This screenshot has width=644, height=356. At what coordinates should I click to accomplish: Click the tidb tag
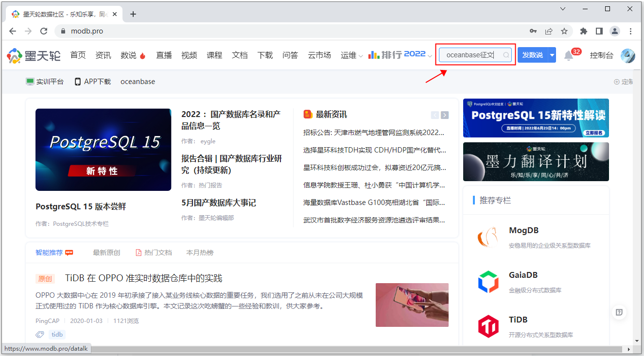[x=57, y=334]
